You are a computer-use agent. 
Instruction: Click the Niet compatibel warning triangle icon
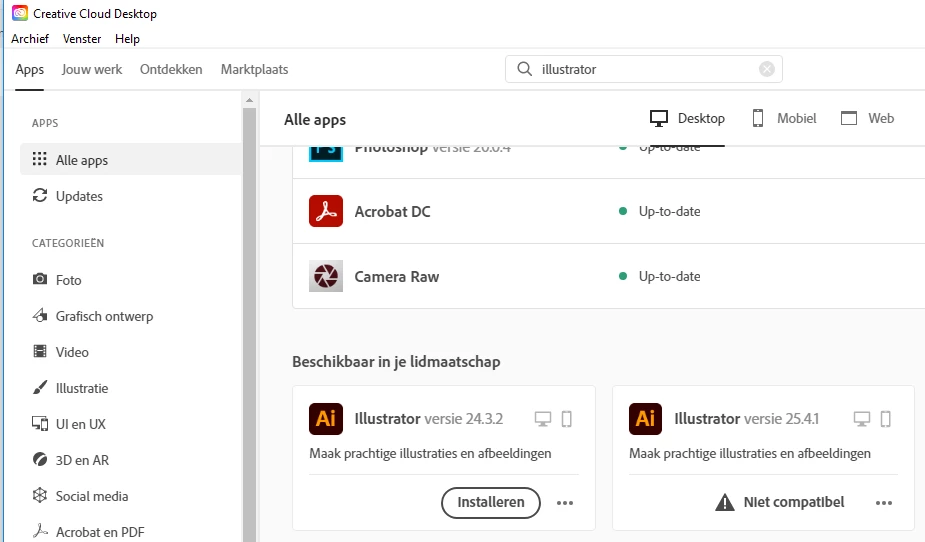724,502
